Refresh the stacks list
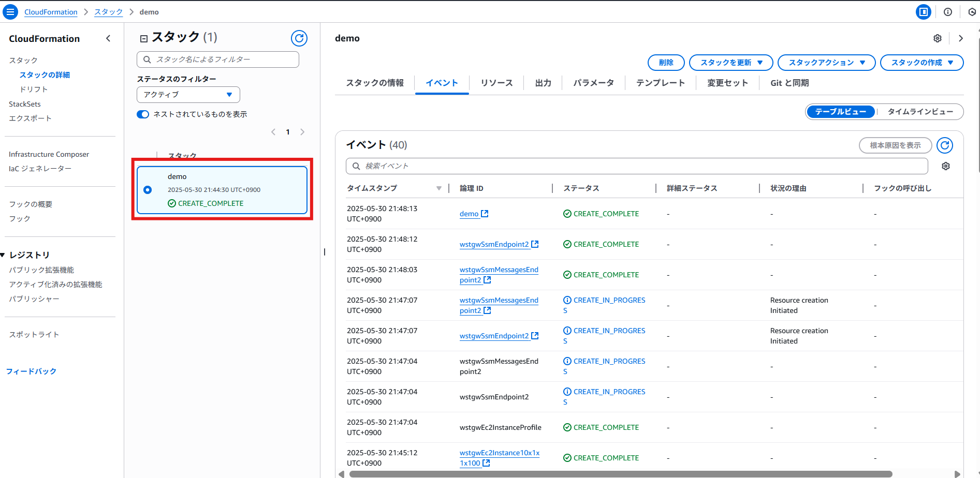The height and width of the screenshot is (478, 980). pos(299,38)
